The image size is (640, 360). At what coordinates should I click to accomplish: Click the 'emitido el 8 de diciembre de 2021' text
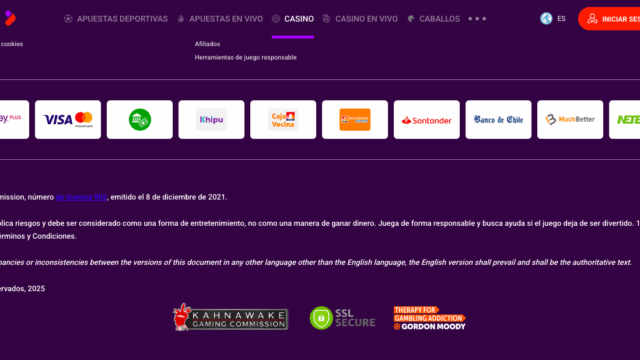pos(169,197)
